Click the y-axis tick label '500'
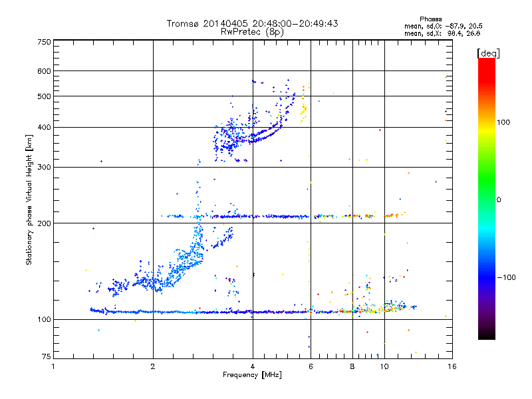This screenshot has height=399, width=532. (44, 96)
